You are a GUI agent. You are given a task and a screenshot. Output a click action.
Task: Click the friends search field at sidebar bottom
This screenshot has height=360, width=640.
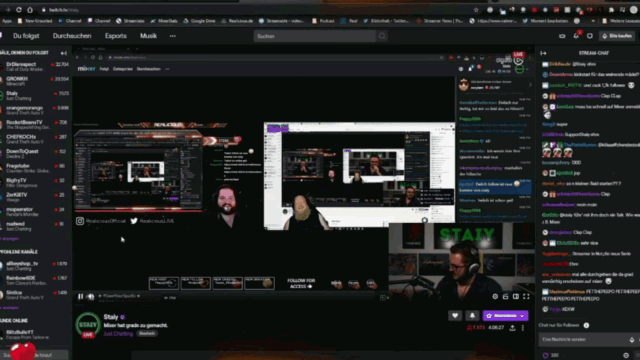pos(35,355)
